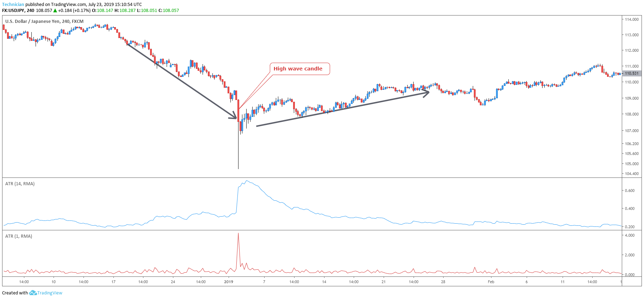
Task: Open the TradingView link in footer
Action: [x=50, y=293]
